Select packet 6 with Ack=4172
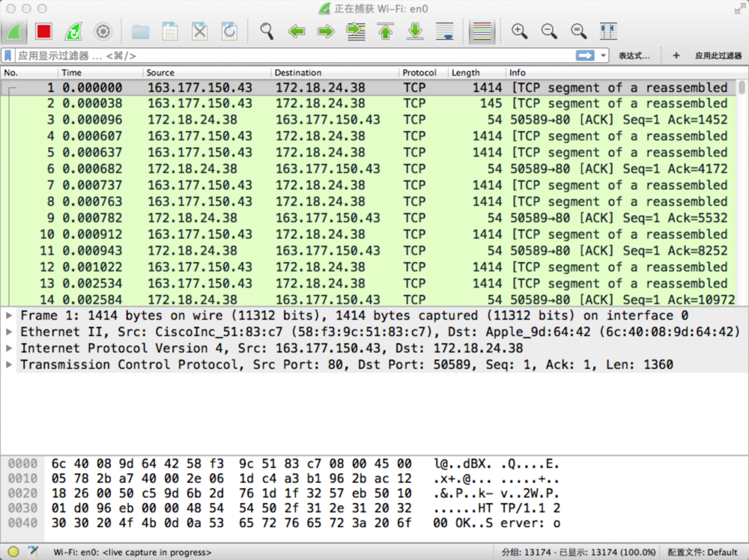 point(369,169)
